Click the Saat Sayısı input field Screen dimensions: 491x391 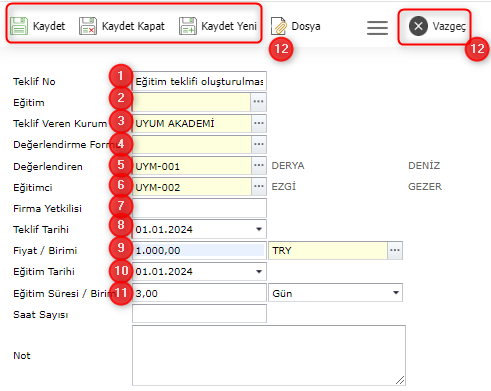(x=199, y=313)
